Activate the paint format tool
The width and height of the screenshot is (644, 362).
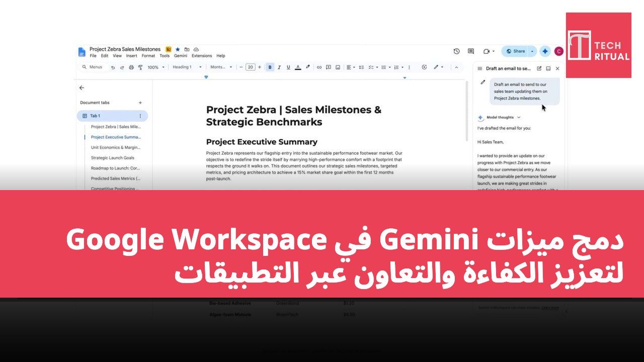140,67
